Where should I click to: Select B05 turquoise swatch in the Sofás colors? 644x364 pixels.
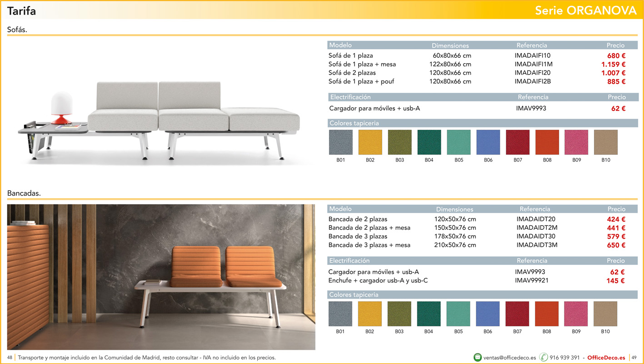tap(459, 142)
